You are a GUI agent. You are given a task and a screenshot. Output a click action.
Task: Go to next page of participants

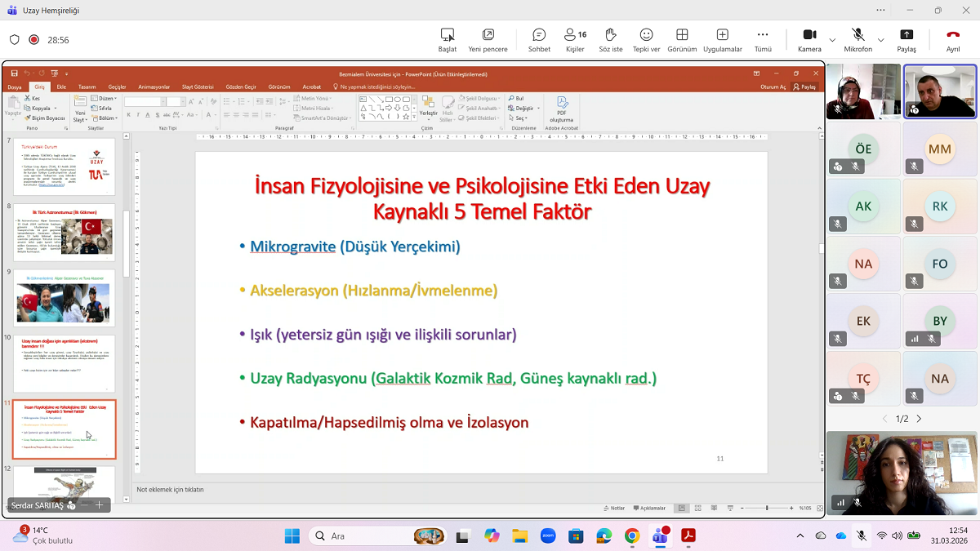click(919, 419)
